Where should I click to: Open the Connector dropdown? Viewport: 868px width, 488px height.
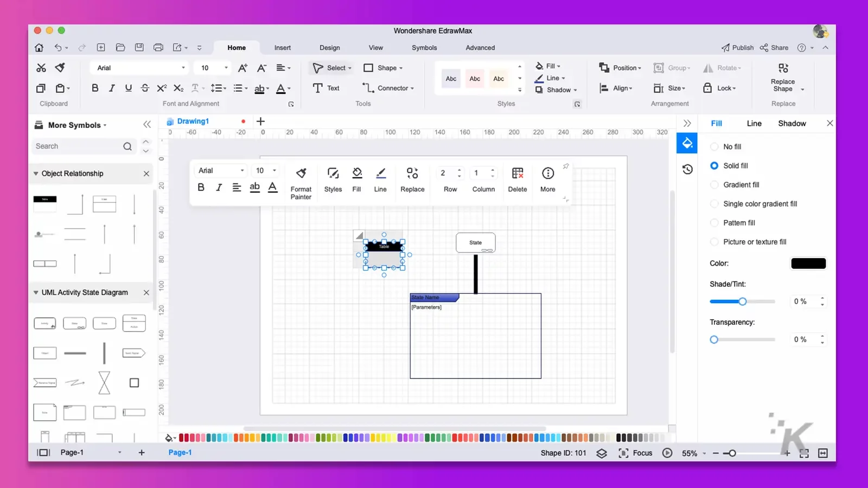tap(412, 88)
